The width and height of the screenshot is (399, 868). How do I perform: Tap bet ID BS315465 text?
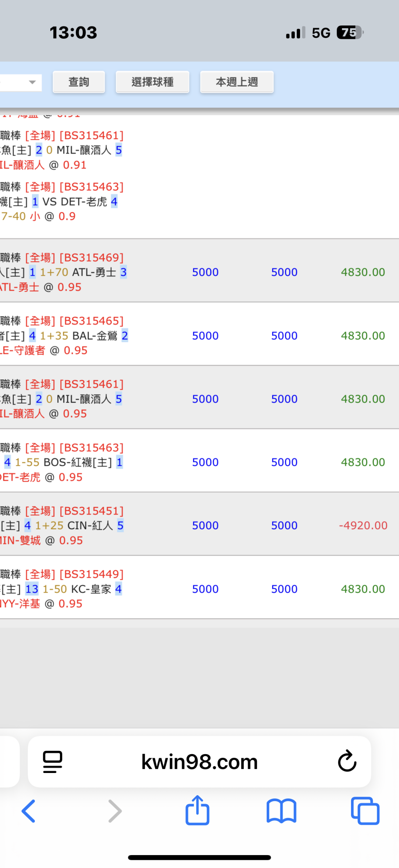(x=91, y=321)
